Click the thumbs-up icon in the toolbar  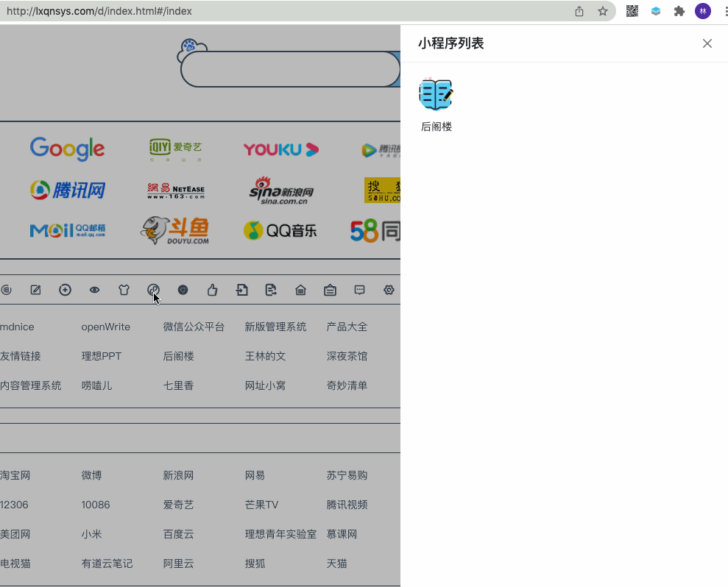212,290
